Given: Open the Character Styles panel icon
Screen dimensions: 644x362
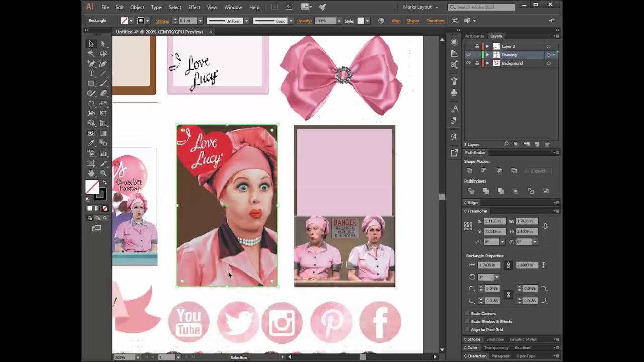Looking at the screenshot, I should [x=454, y=109].
